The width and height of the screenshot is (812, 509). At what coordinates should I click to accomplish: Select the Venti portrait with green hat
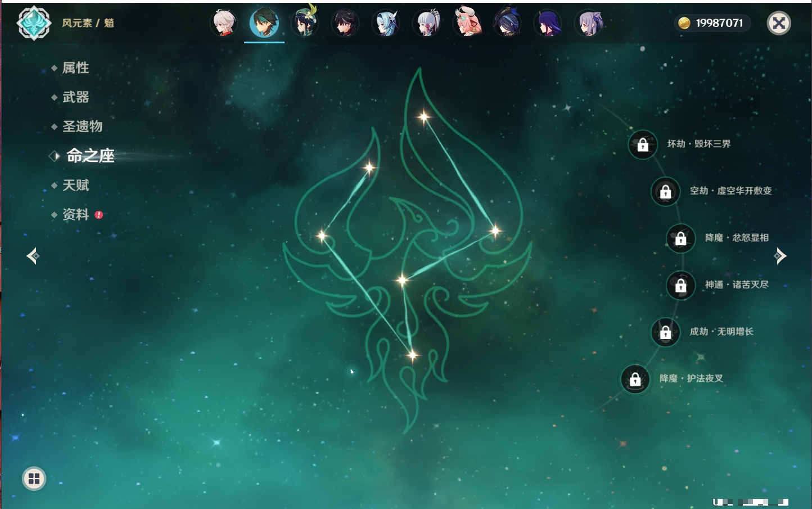(x=305, y=22)
